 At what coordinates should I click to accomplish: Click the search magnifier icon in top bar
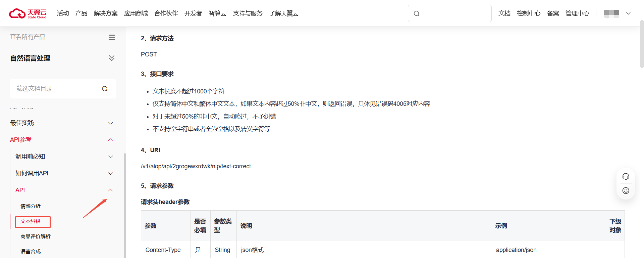point(417,13)
